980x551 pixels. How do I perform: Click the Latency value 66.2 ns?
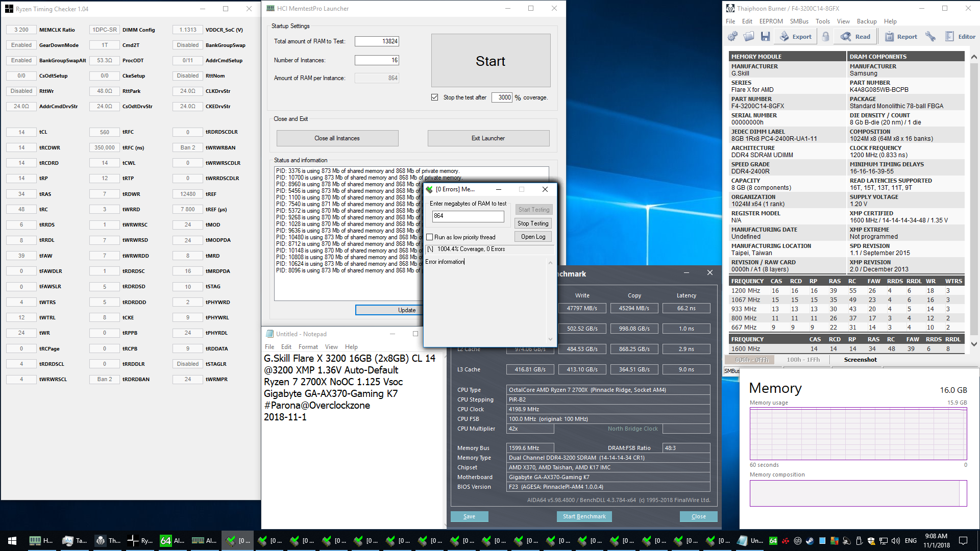(686, 308)
